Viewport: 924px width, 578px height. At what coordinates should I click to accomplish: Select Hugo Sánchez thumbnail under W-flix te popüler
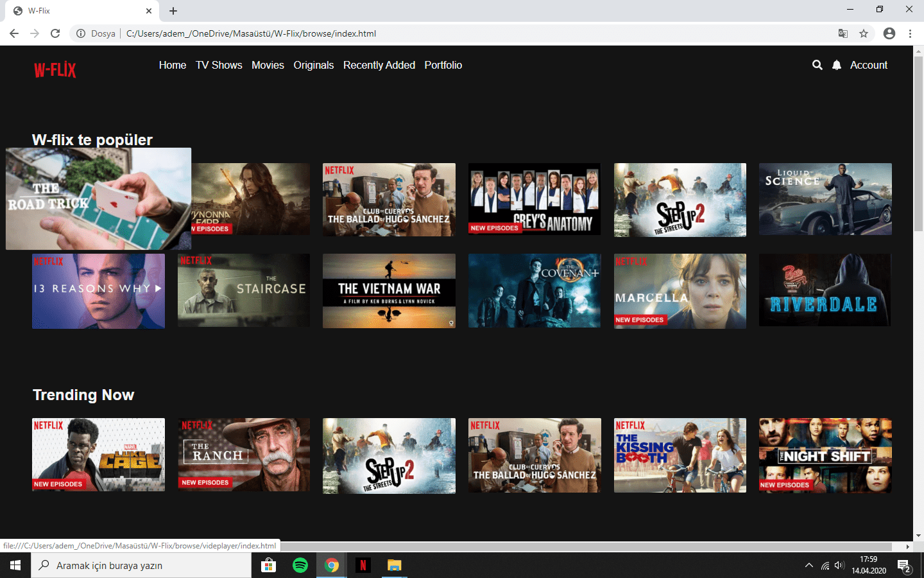(x=389, y=200)
